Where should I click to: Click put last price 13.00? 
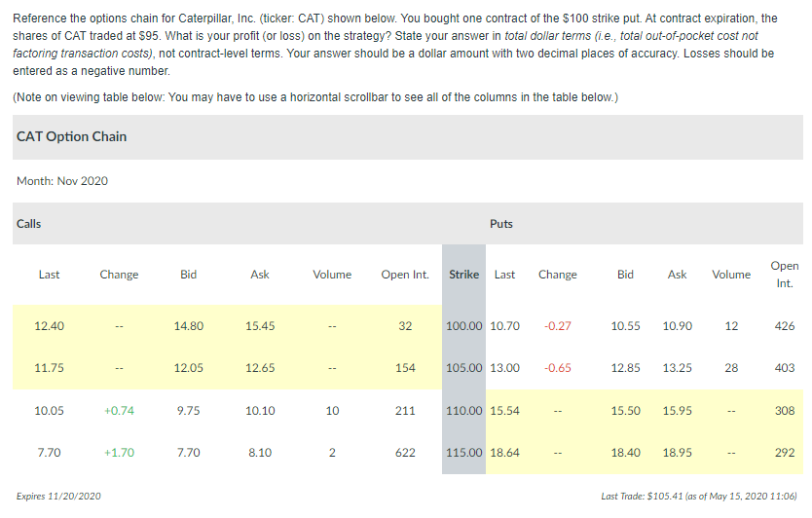point(504,368)
